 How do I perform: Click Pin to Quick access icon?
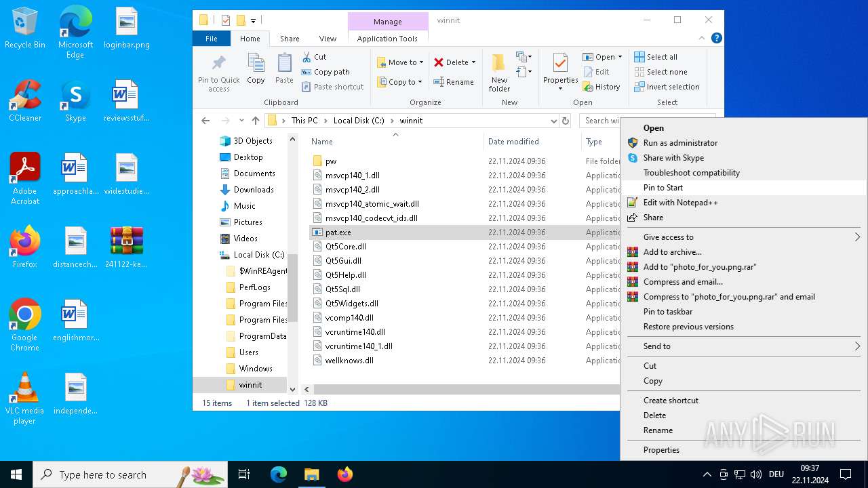point(218,73)
